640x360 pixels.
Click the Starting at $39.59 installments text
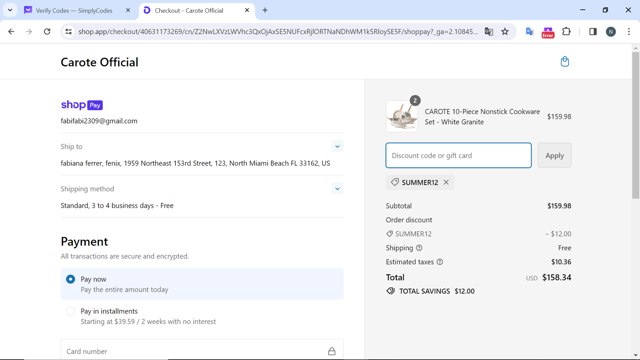[x=148, y=322]
